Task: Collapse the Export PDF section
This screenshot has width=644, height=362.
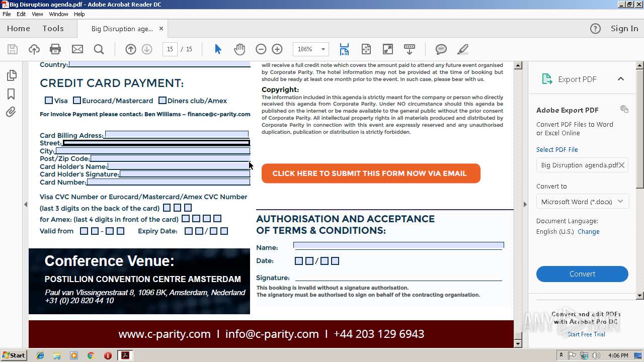Action: tap(621, 79)
